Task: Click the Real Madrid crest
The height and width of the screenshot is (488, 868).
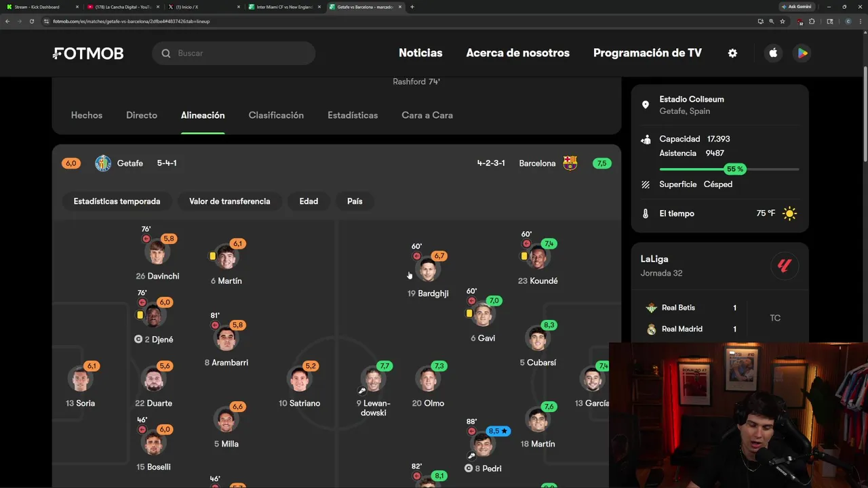Action: (651, 329)
